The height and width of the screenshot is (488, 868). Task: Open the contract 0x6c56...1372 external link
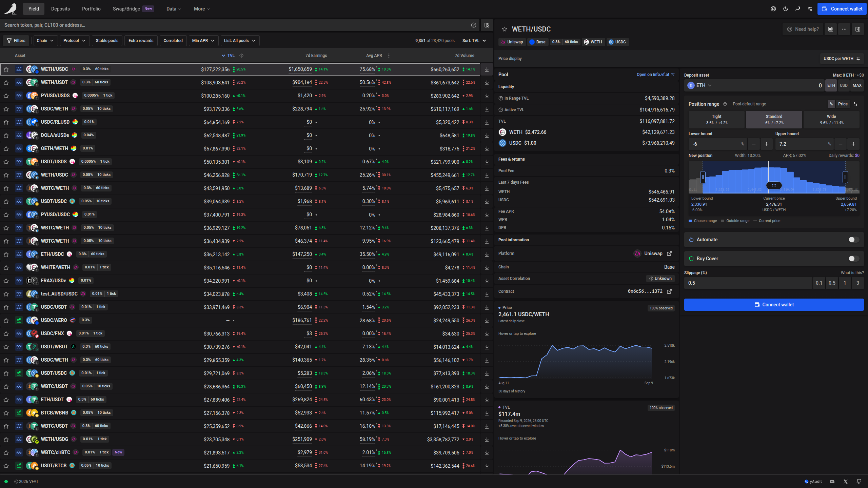click(x=669, y=291)
